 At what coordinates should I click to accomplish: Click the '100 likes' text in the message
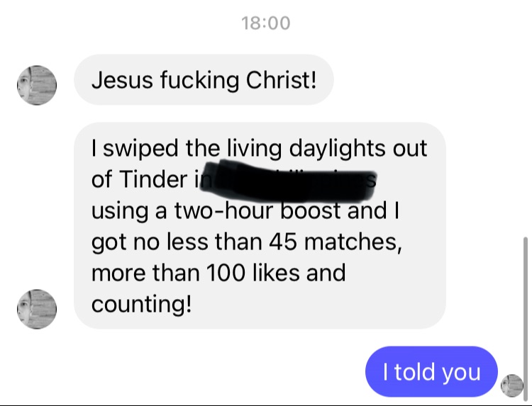(x=253, y=274)
